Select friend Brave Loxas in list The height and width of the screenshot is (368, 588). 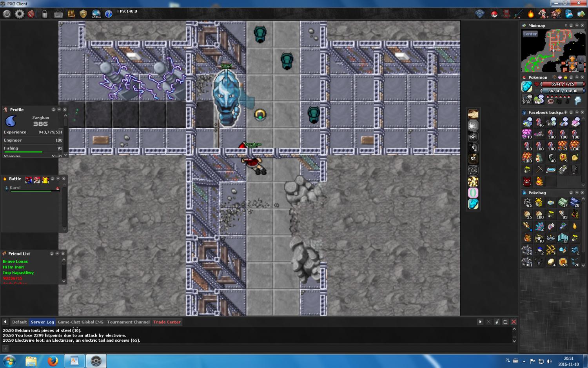point(15,262)
